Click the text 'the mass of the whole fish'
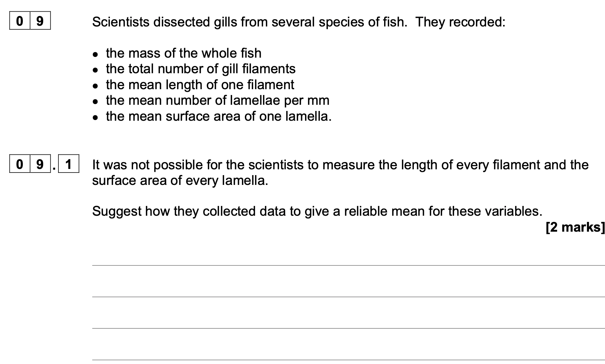The width and height of the screenshot is (605, 364). (x=184, y=53)
